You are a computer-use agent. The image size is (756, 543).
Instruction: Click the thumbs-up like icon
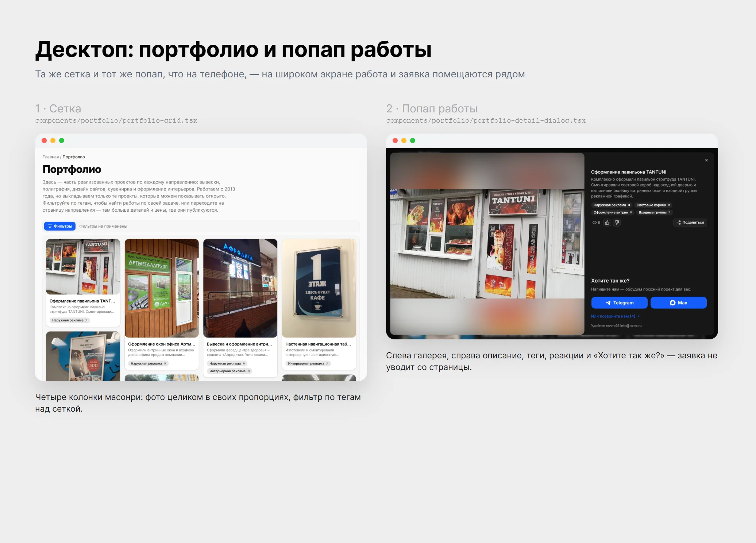[x=607, y=223]
